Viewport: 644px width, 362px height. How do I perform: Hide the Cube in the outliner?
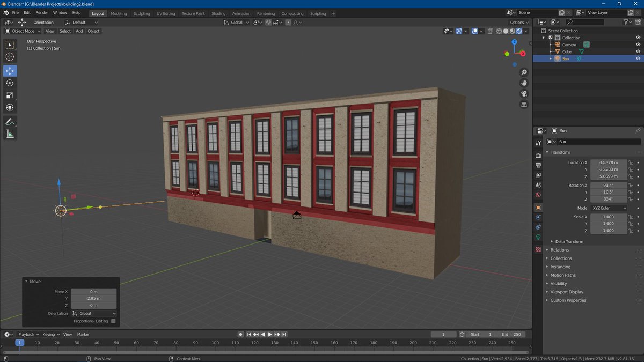coord(638,51)
